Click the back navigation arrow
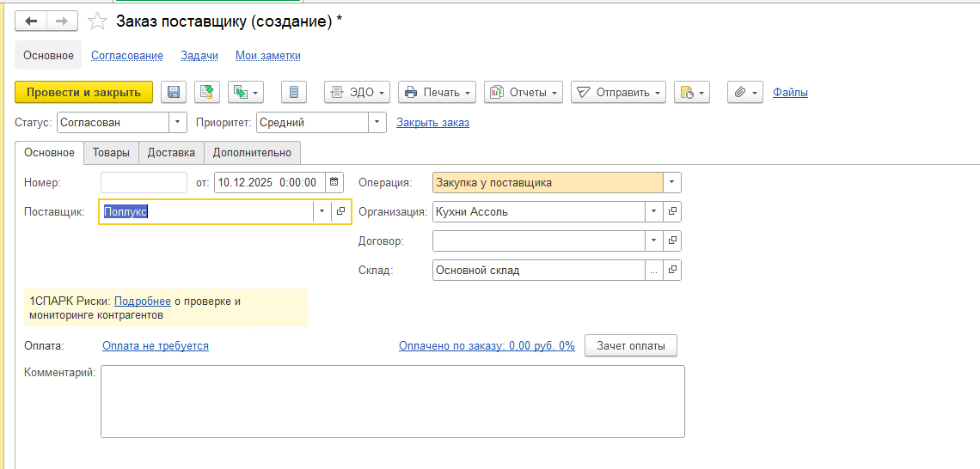The width and height of the screenshot is (980, 469). point(32,21)
